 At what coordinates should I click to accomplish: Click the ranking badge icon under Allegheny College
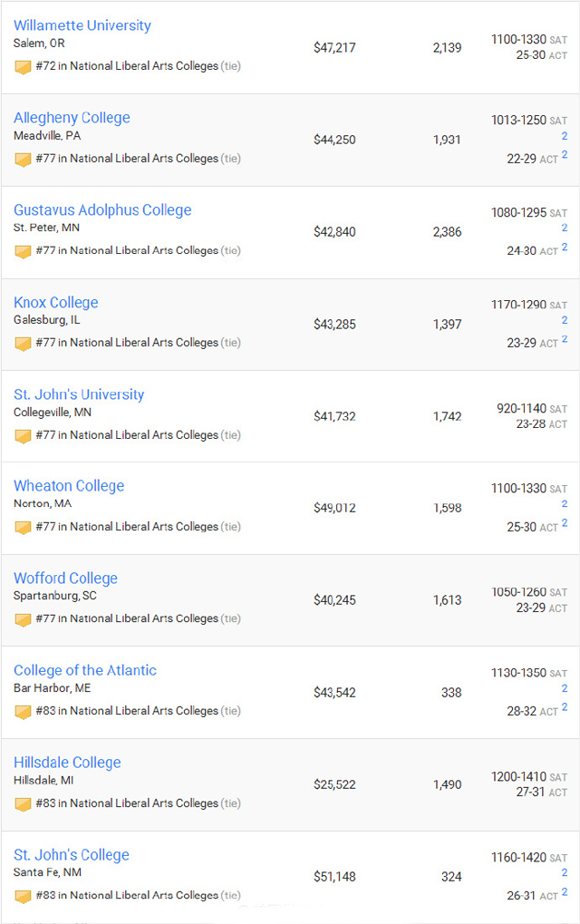(x=23, y=160)
